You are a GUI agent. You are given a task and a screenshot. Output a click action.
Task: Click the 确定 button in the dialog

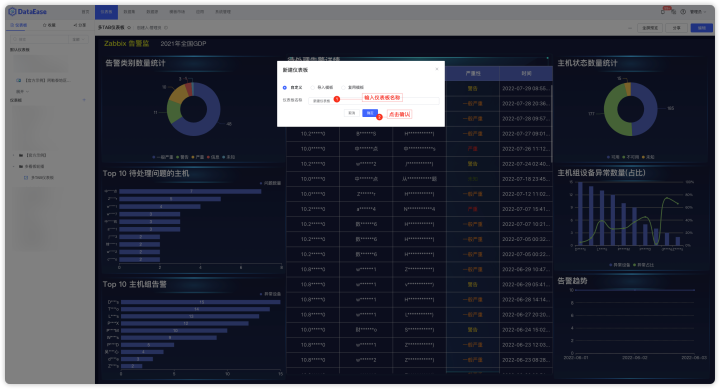pyautogui.click(x=370, y=113)
